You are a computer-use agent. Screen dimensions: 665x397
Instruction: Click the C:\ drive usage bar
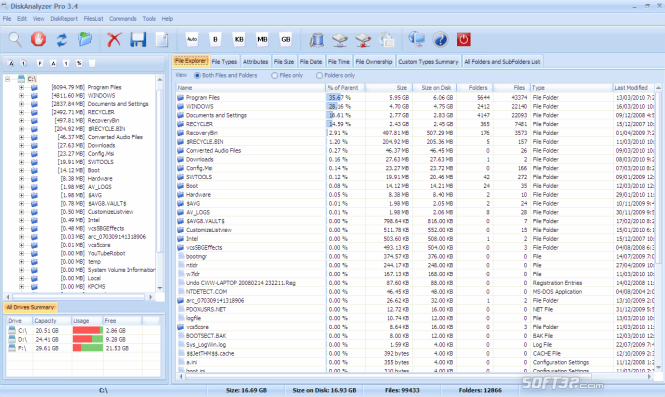[88, 330]
